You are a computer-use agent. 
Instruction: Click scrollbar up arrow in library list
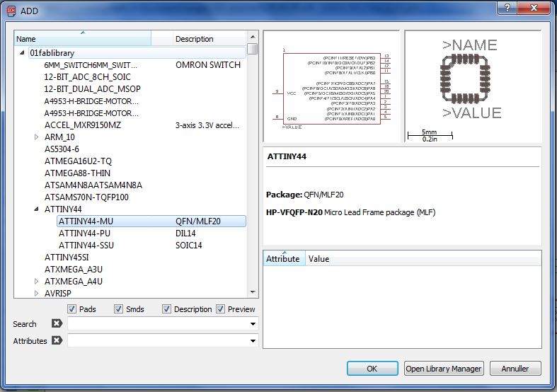coord(253,37)
